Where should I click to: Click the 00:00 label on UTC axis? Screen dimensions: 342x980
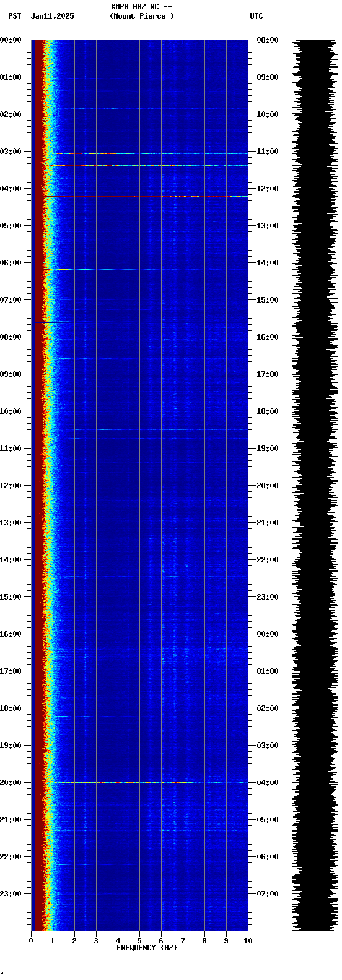point(268,634)
